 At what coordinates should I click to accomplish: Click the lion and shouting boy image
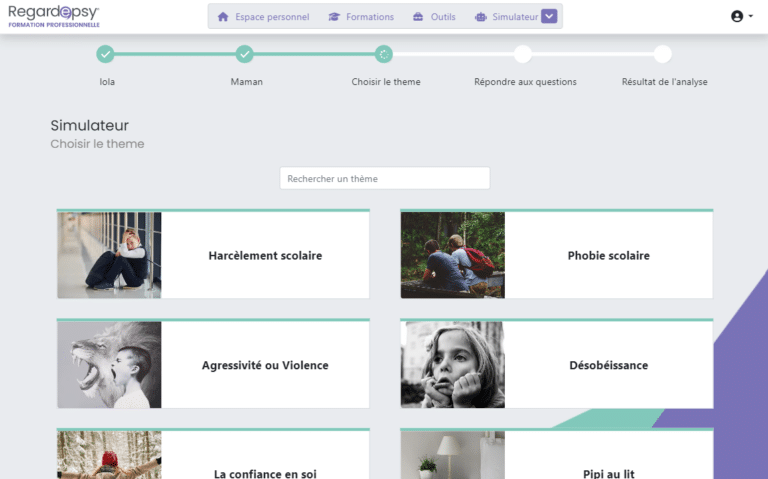point(109,365)
